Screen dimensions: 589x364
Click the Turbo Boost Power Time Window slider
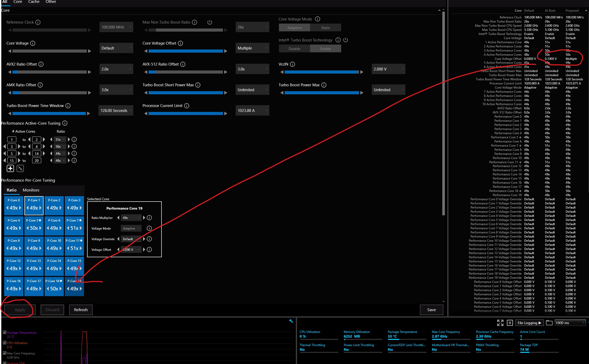pyautogui.click(x=49, y=113)
